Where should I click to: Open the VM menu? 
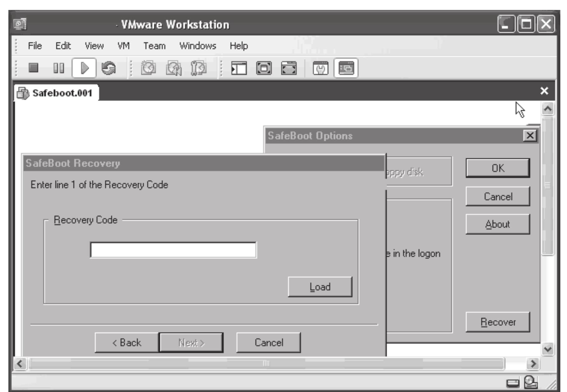pyautogui.click(x=123, y=46)
